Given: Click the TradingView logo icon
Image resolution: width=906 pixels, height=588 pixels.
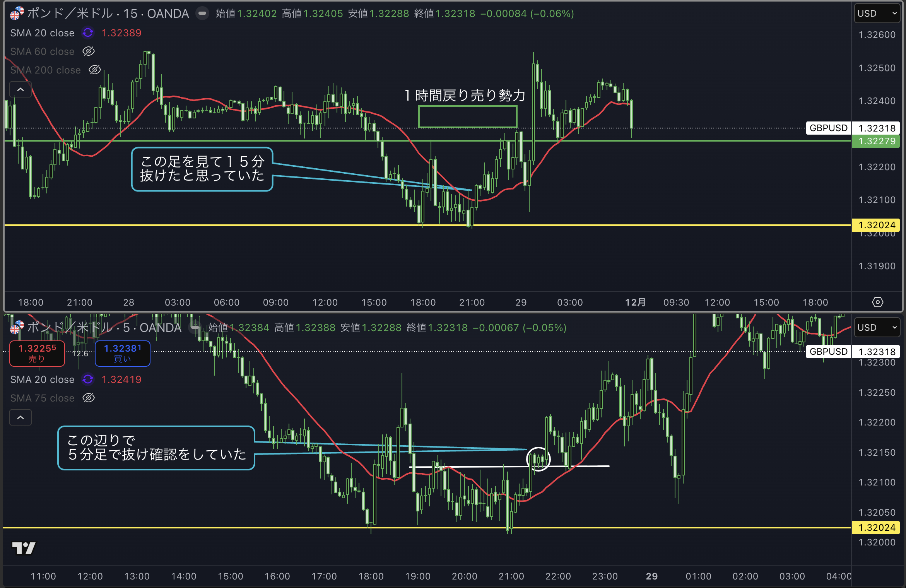Looking at the screenshot, I should (x=24, y=548).
